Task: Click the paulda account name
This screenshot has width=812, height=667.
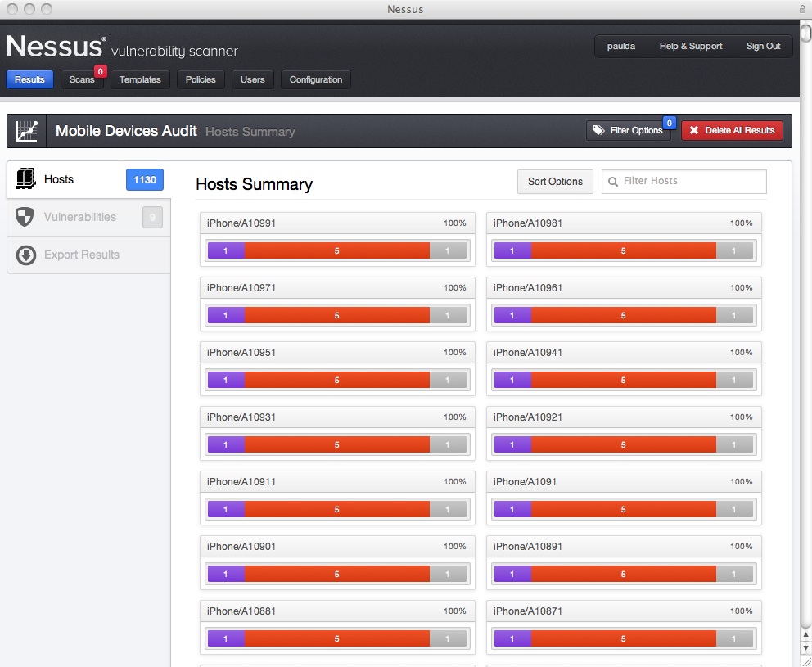Action: pos(621,46)
